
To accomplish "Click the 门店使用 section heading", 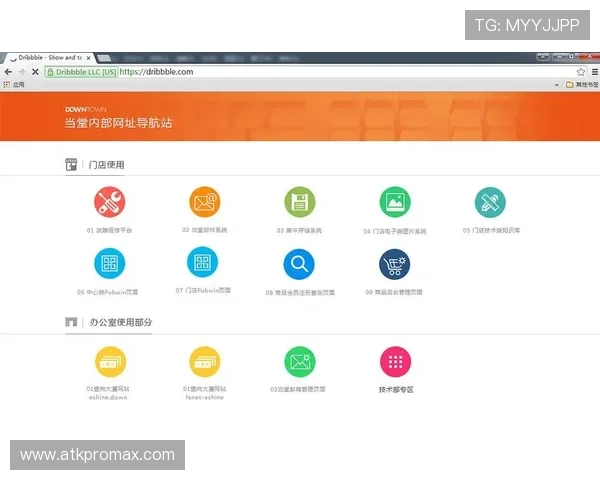I will coord(106,165).
